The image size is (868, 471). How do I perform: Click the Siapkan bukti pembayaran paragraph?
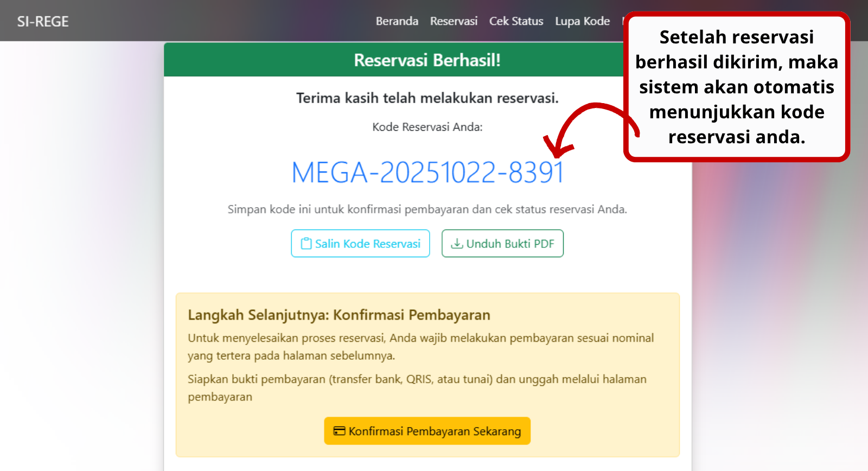(x=417, y=387)
